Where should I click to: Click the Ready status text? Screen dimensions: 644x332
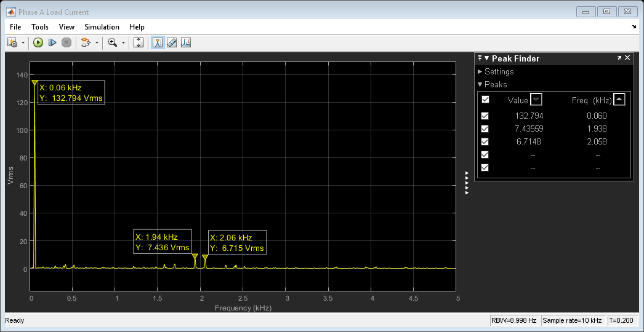coord(15,320)
